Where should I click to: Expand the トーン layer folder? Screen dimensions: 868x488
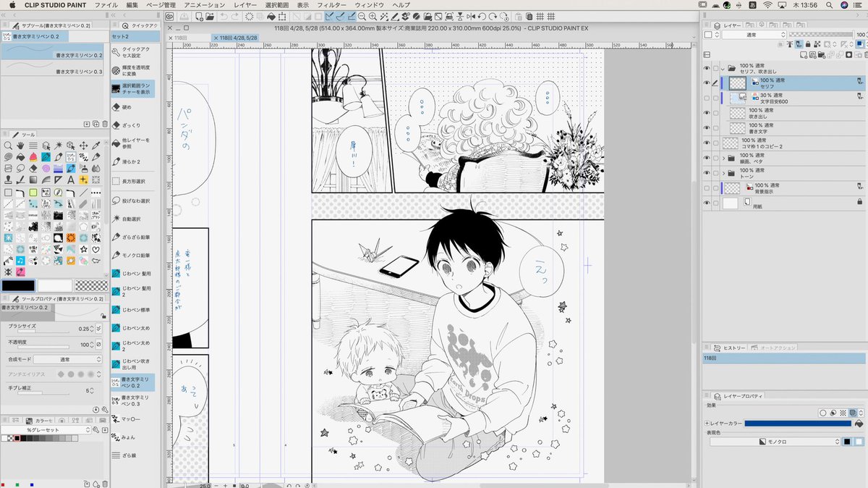(x=723, y=173)
